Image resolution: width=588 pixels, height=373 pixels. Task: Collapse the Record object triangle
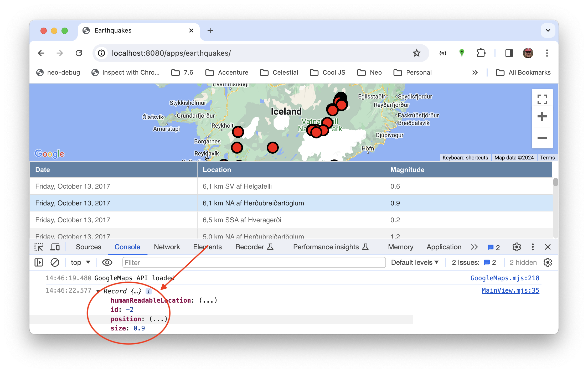pos(98,291)
